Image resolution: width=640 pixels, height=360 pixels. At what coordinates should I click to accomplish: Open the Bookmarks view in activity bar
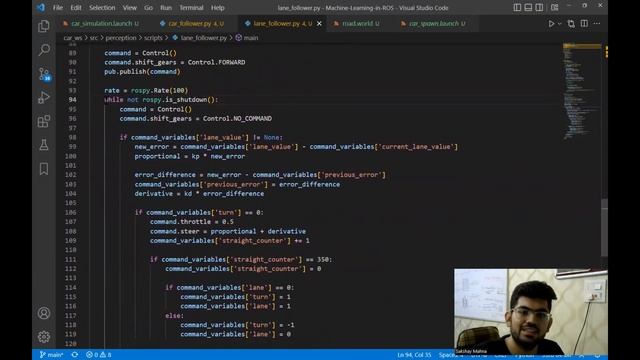44,169
